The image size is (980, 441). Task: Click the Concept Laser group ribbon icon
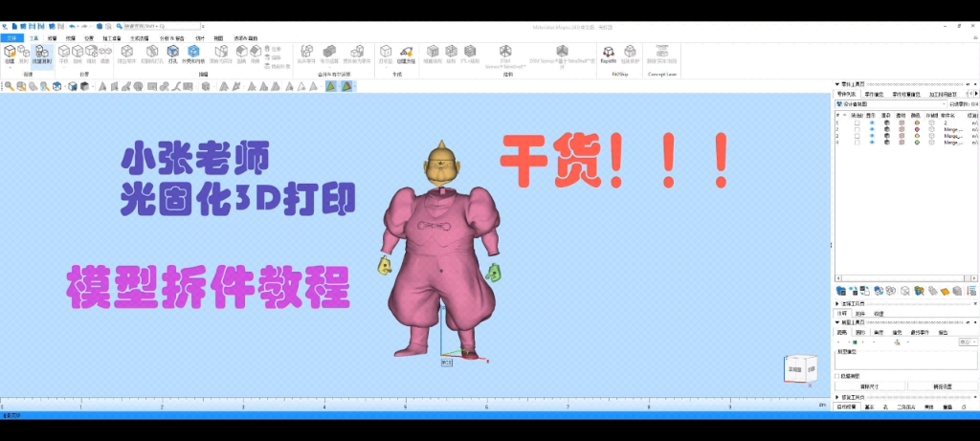coord(661,54)
